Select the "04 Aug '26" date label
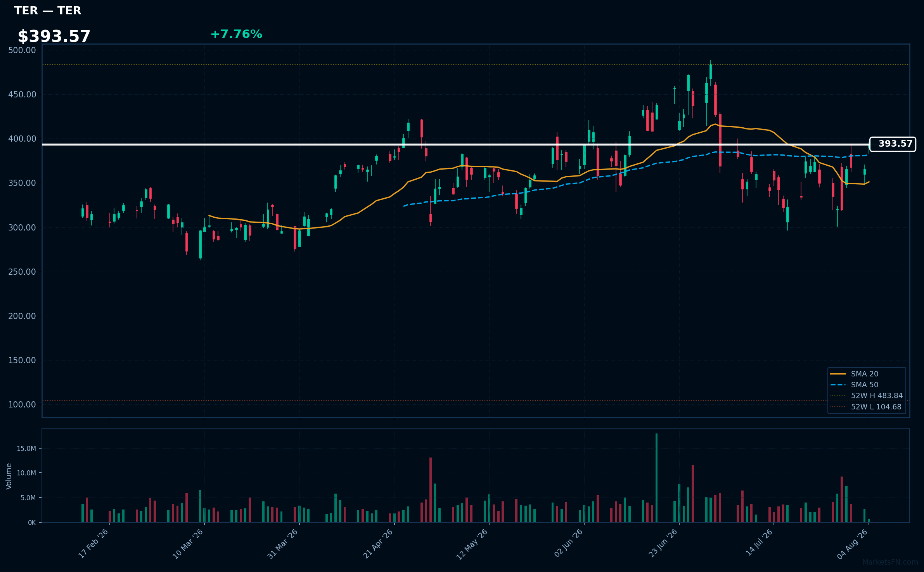The image size is (924, 572). tap(853, 544)
